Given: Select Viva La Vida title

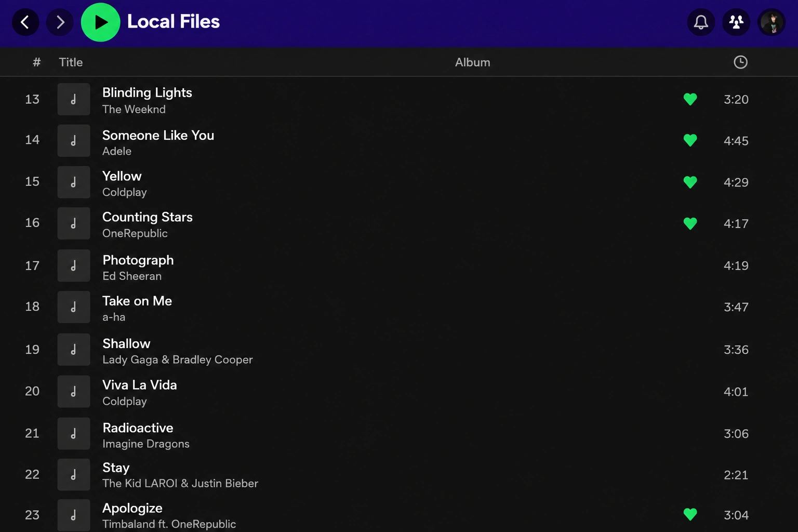Looking at the screenshot, I should tap(139, 385).
